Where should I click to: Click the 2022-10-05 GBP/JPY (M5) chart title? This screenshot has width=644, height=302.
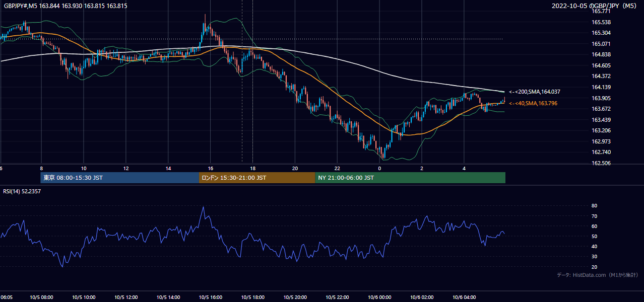pos(595,6)
